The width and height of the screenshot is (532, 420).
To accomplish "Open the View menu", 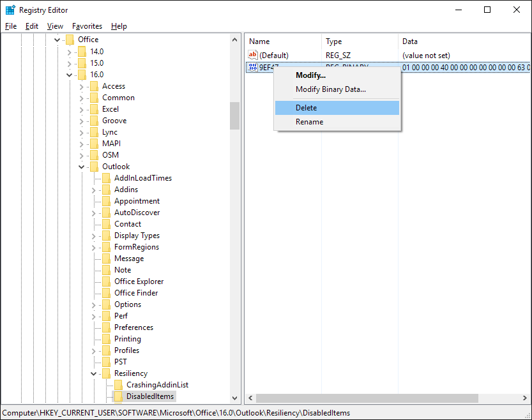I will click(x=55, y=26).
